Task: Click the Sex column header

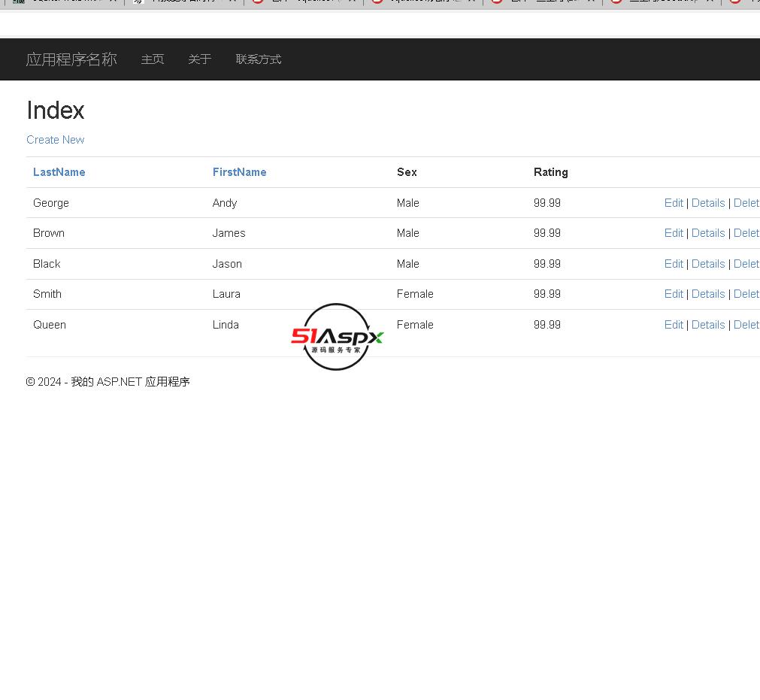Action: [x=407, y=172]
